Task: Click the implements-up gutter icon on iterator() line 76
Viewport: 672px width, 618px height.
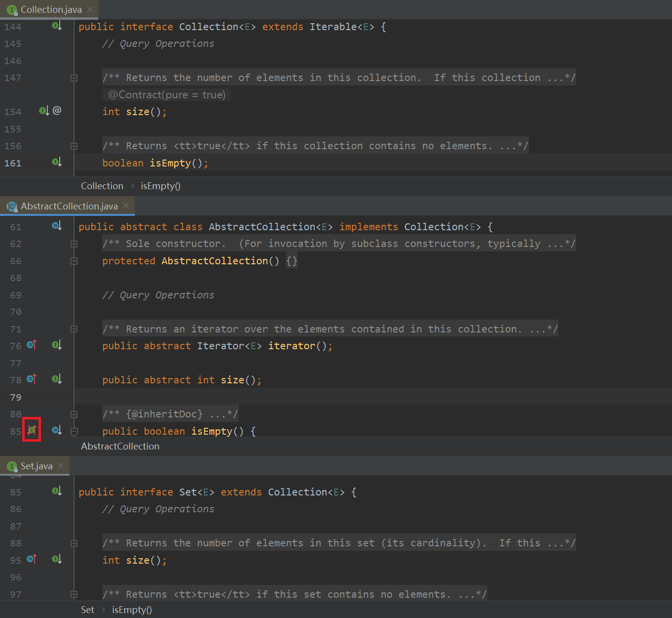Action: (x=32, y=345)
